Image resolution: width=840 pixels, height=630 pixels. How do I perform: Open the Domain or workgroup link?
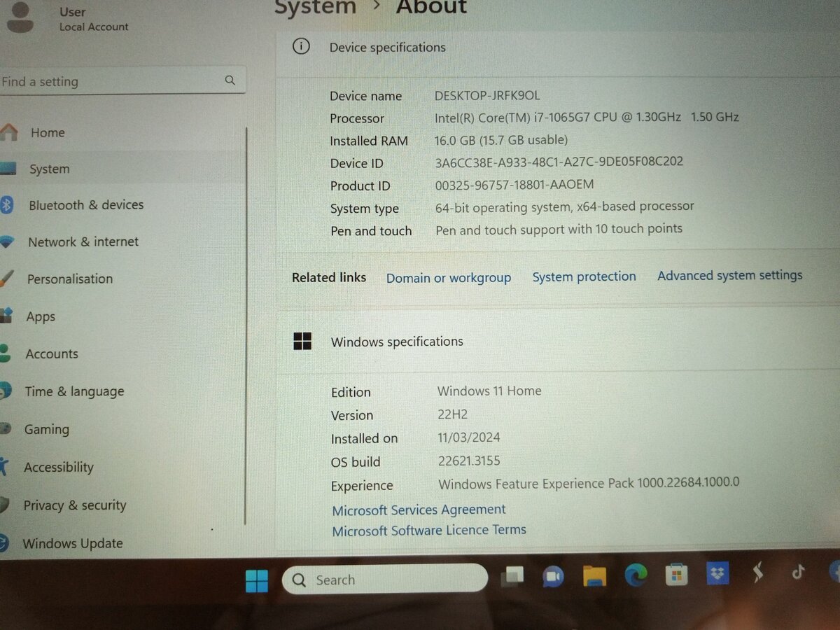pos(448,278)
